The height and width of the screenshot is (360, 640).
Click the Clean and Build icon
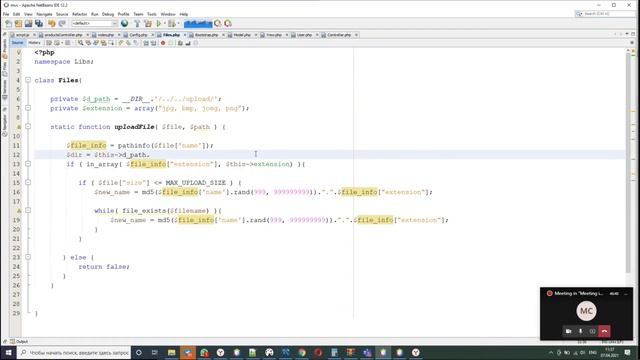(x=148, y=24)
